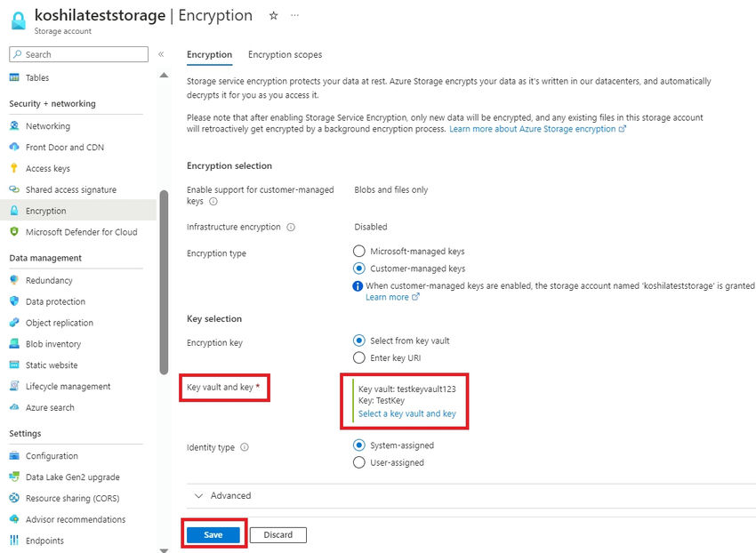Switch to the Encryption scopes tab
The width and height of the screenshot is (756, 553).
(x=285, y=54)
